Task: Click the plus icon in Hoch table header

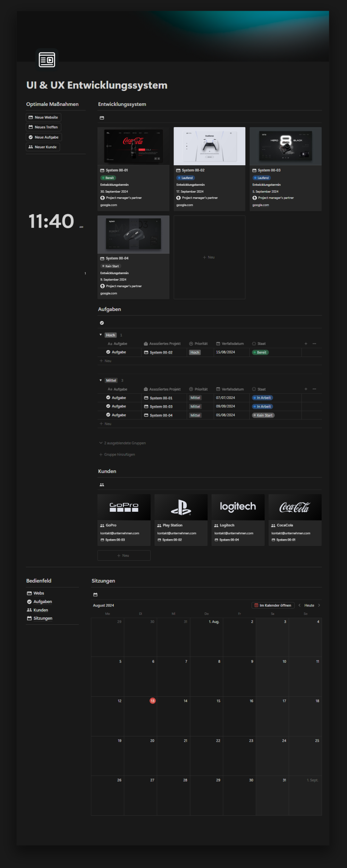Action: point(306,344)
